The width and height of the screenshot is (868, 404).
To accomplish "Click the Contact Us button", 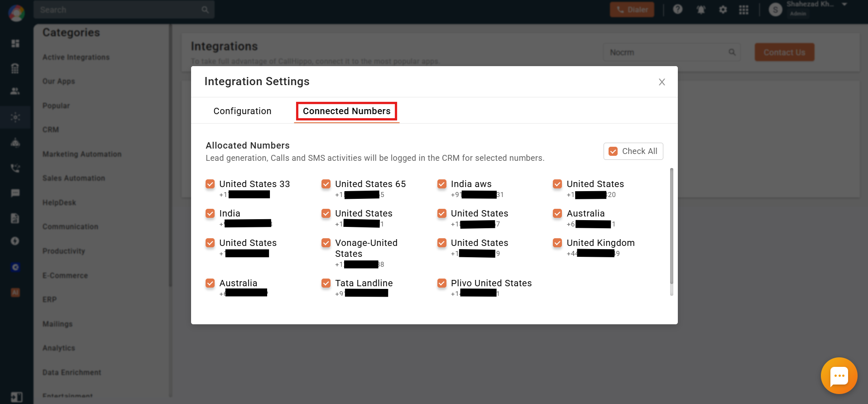I will [784, 52].
